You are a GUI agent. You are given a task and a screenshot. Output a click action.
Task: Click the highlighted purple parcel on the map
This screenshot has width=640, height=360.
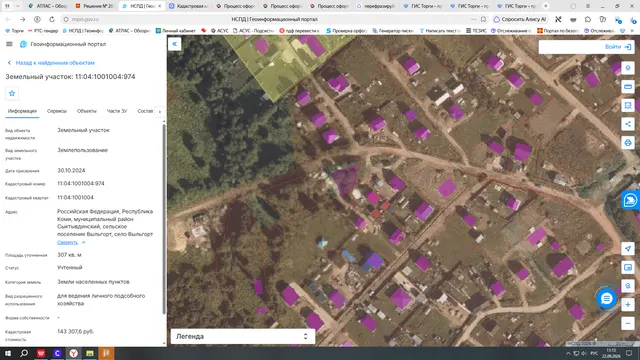(x=346, y=180)
